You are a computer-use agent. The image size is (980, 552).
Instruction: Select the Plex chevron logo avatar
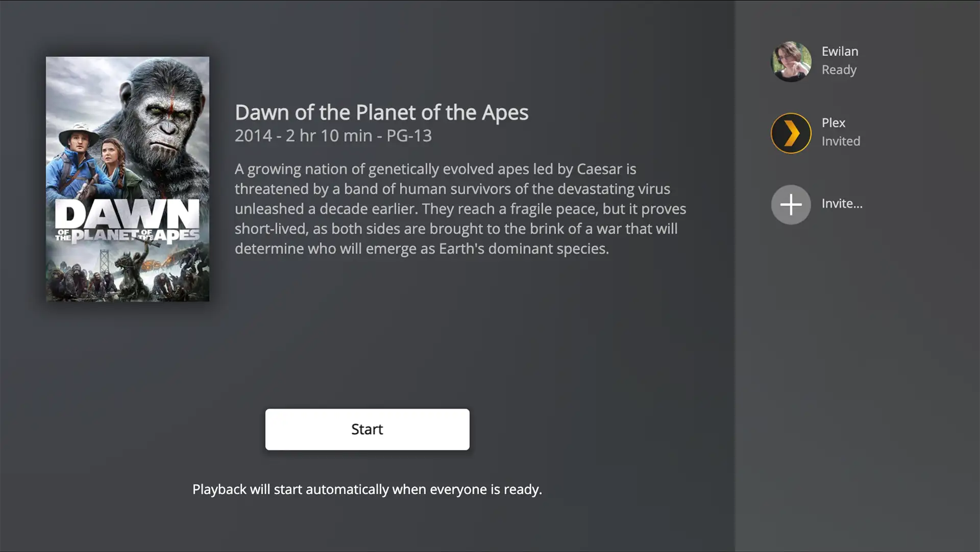coord(791,133)
